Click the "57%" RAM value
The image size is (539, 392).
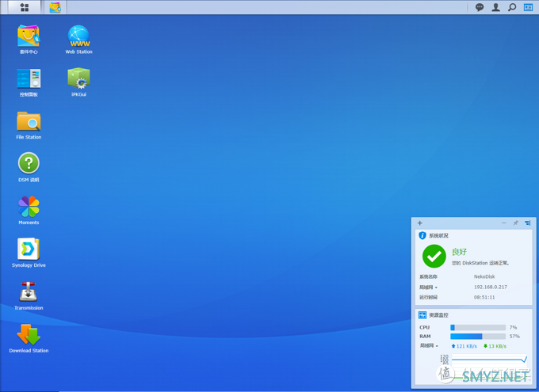[x=514, y=337]
